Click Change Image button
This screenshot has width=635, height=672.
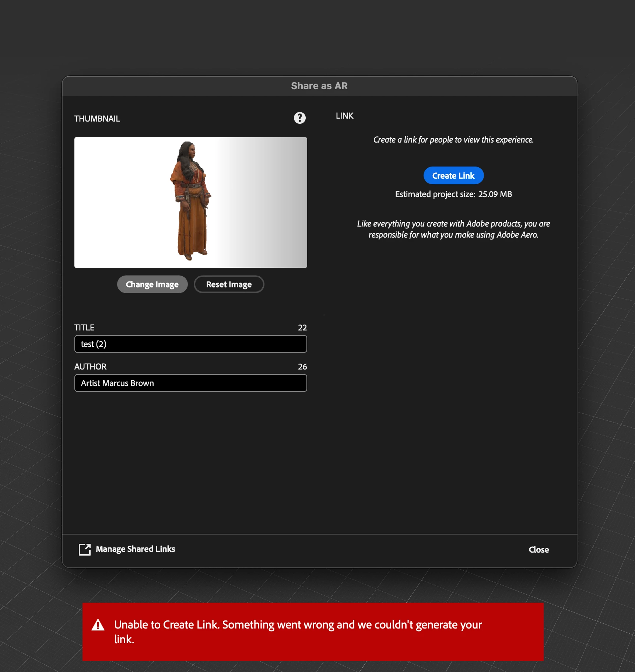pos(152,284)
